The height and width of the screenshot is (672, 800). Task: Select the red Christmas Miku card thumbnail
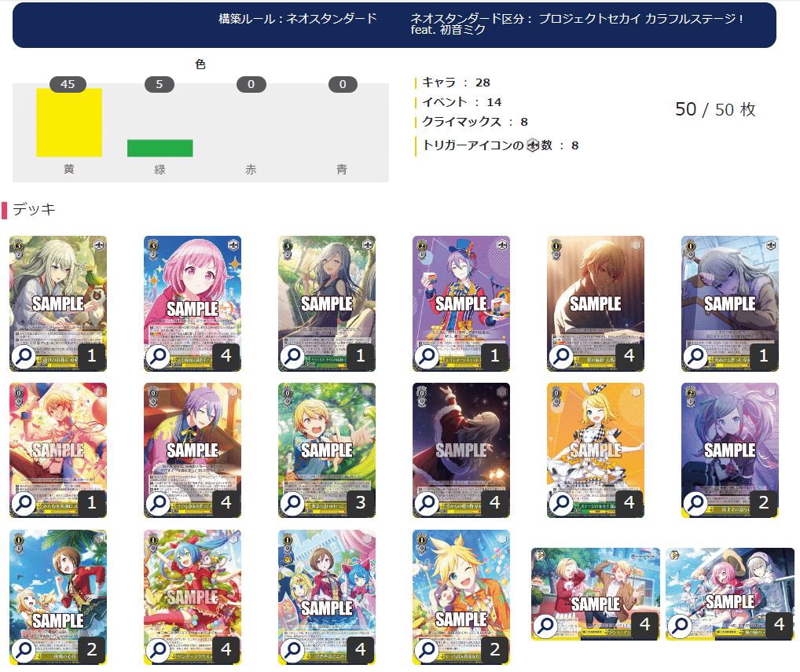point(193,597)
